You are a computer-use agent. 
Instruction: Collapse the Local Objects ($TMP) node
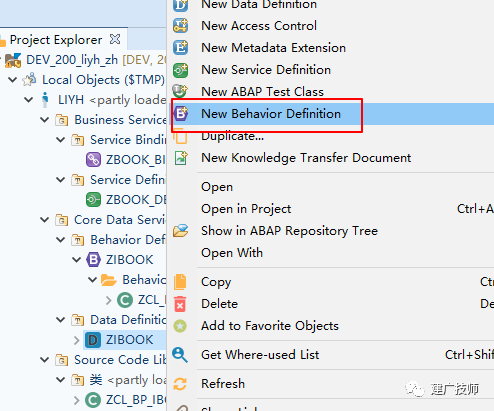click(x=13, y=80)
